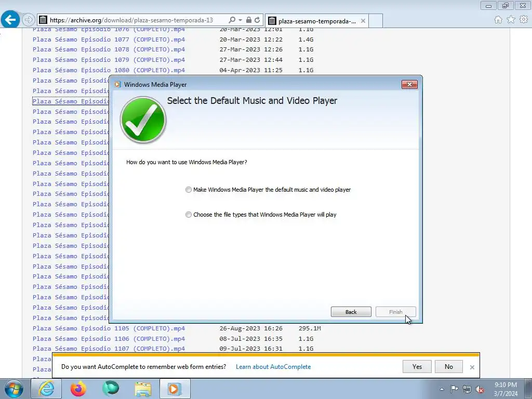
Task: Open Plaza Sésamo Episodio 1106 link
Action: click(109, 339)
